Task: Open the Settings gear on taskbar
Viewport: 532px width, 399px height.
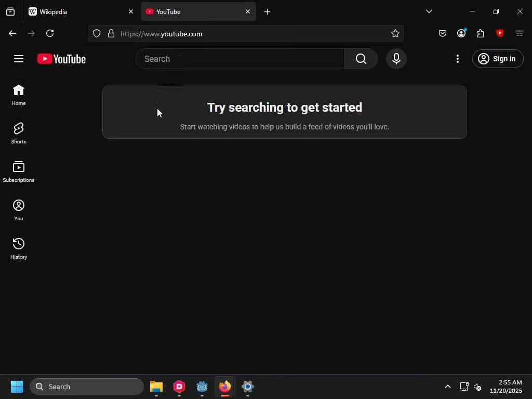Action: 248,387
